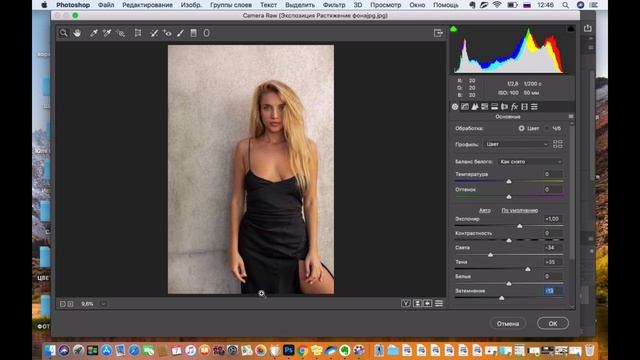Select the Цвет treatment radio button
Screen dimensions: 640x360
point(521,128)
